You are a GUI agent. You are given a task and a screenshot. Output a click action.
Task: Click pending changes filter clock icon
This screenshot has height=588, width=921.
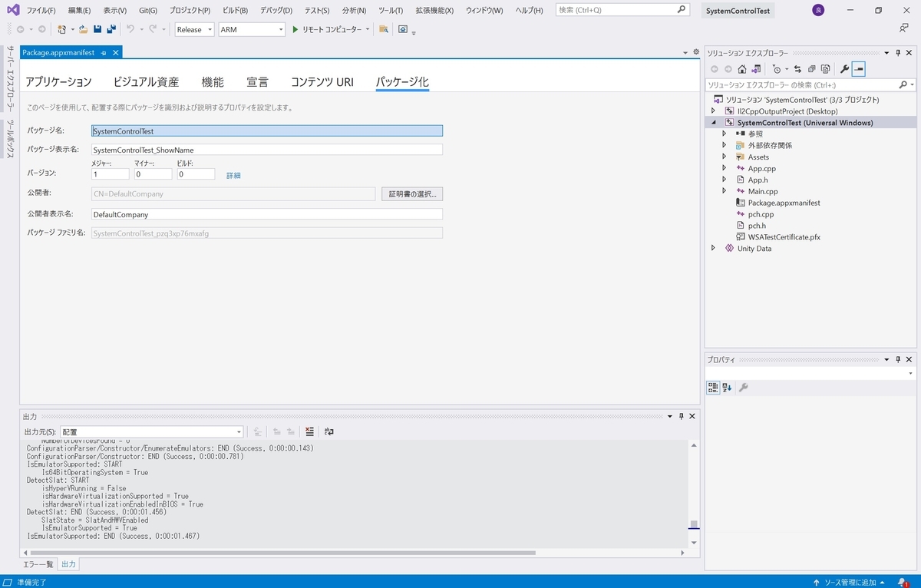(776, 69)
